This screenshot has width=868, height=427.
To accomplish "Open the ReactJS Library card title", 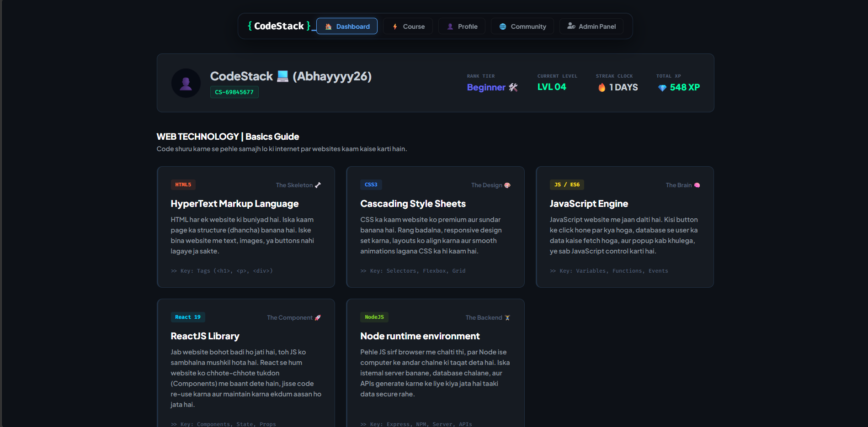I will coord(205,336).
